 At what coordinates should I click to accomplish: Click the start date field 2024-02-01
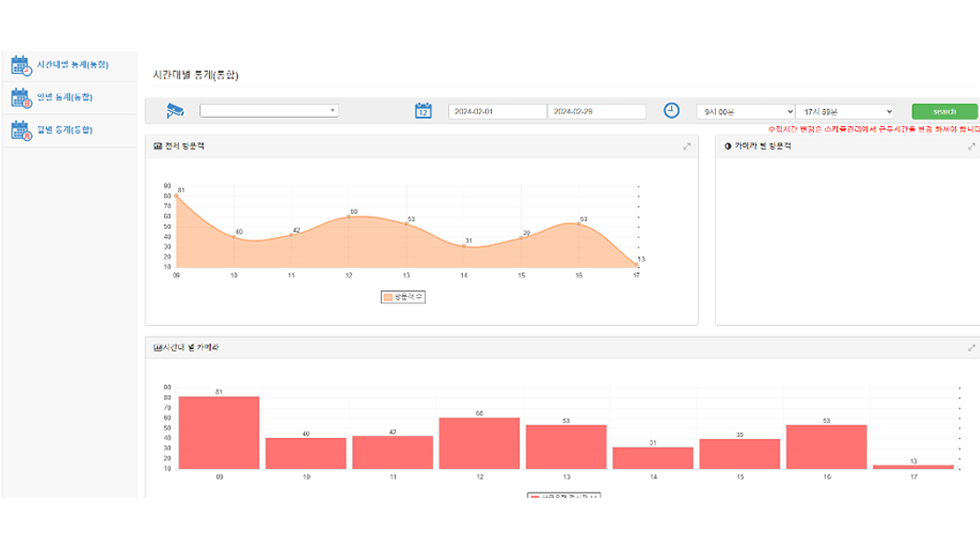click(x=497, y=111)
